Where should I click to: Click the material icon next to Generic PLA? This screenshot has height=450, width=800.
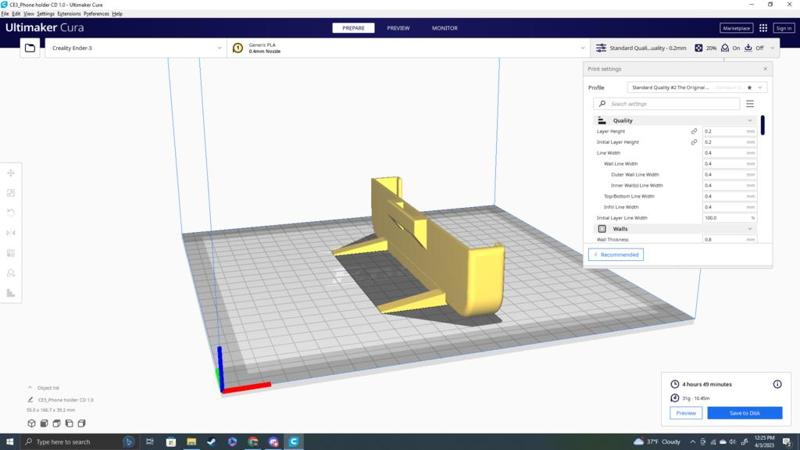(x=238, y=48)
